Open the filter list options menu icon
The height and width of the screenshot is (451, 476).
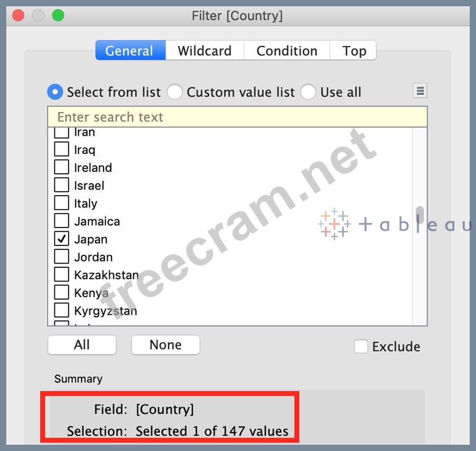point(420,91)
